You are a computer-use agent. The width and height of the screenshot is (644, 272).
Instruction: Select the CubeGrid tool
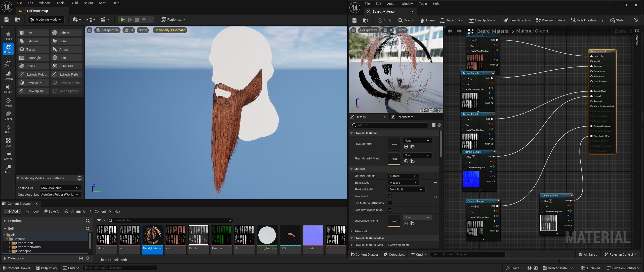pyautogui.click(x=66, y=66)
